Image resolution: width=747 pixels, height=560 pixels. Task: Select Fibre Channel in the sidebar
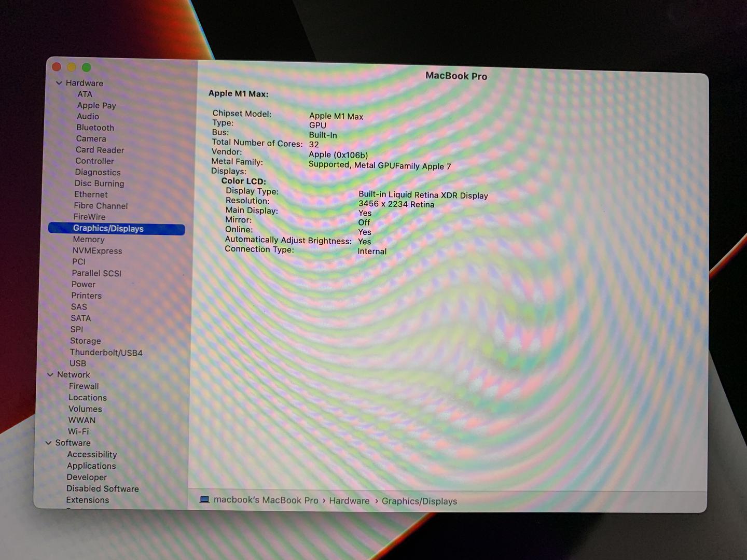(x=101, y=206)
